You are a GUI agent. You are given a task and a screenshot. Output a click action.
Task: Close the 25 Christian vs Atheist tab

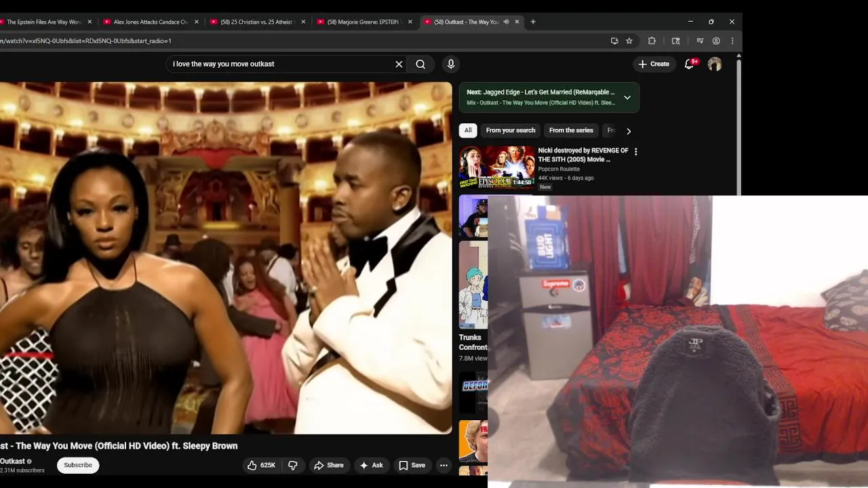pyautogui.click(x=303, y=22)
